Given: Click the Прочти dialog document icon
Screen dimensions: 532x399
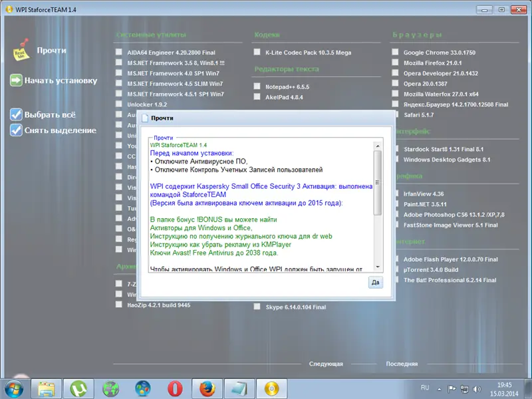Looking at the screenshot, I should [x=145, y=118].
